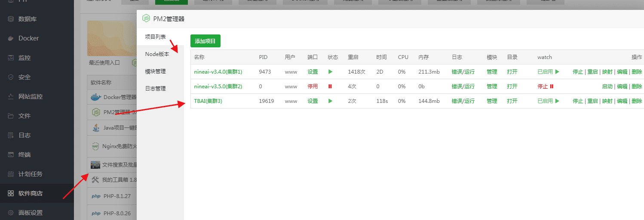Click memory value 211.3mb
The image size is (644, 220).
coord(429,72)
